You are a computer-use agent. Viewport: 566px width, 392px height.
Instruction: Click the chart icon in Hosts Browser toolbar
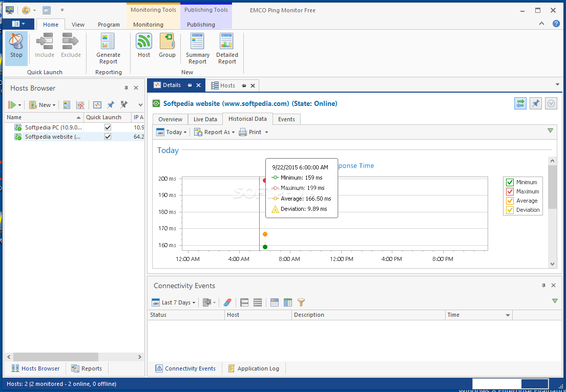pyautogui.click(x=97, y=105)
